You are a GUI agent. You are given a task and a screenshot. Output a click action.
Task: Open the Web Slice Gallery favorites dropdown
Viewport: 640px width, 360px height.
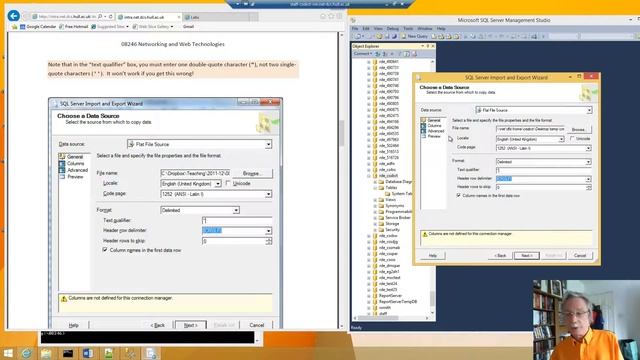153,27
